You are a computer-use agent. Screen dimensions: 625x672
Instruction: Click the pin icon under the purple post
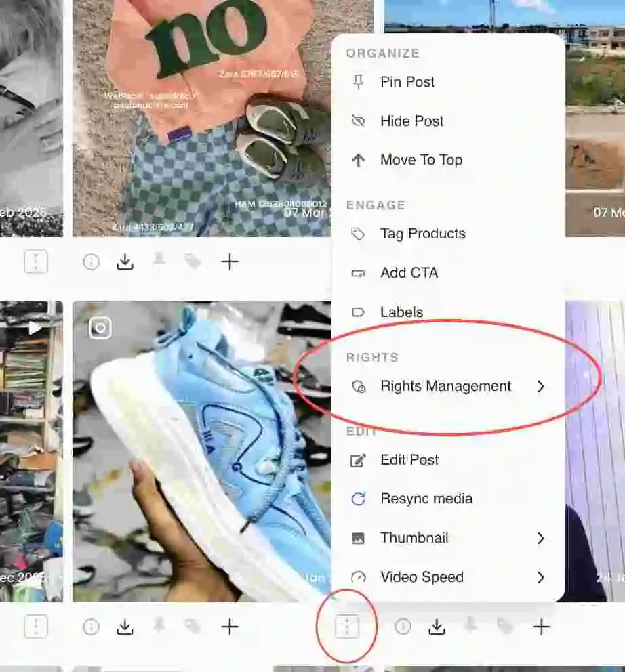pyautogui.click(x=470, y=626)
